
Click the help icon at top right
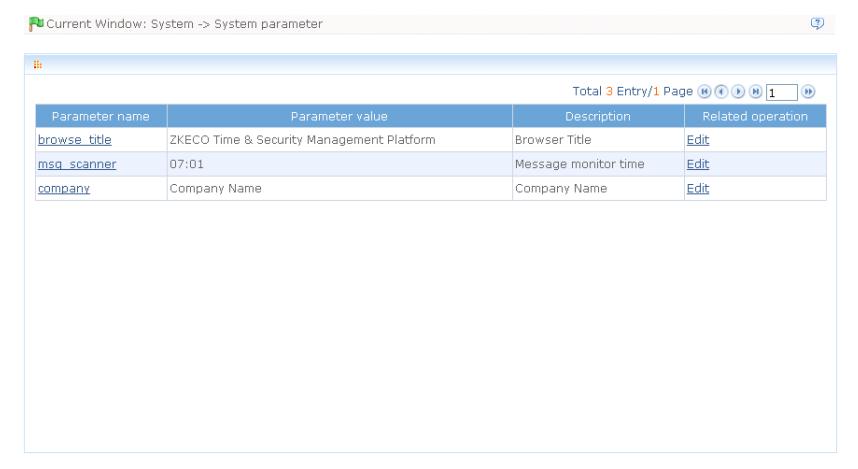point(817,24)
